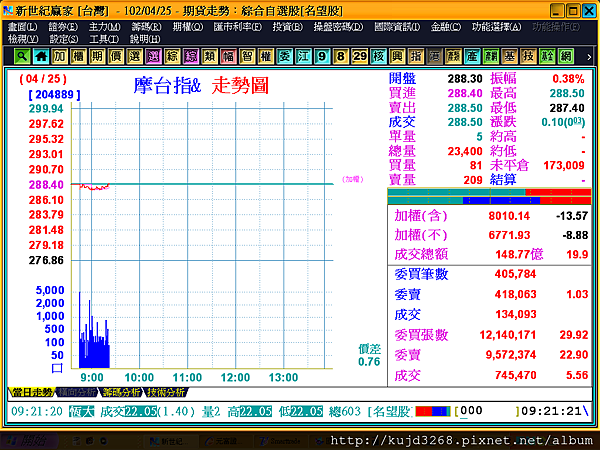Image resolution: width=600 pixels, height=450 pixels.
Task: Open the 籌碼(R) menu
Action: tap(146, 27)
